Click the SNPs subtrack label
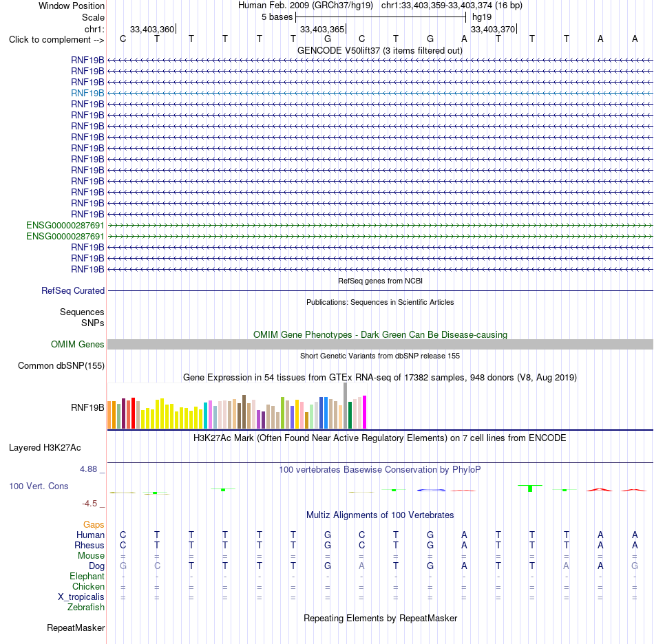 (93, 323)
